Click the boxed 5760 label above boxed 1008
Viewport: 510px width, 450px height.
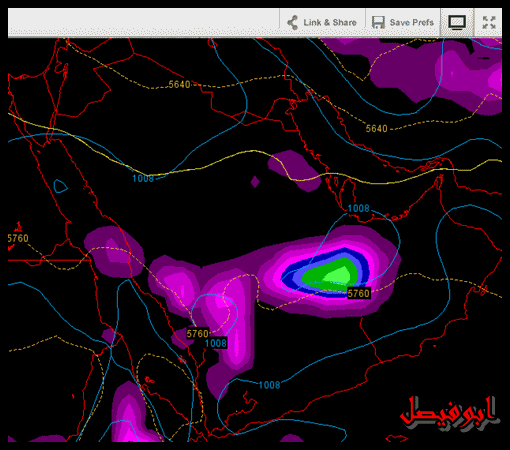(x=198, y=333)
